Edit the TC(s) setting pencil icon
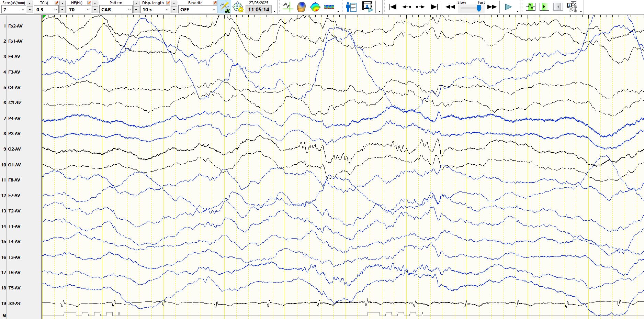Viewport: 644px width, 319px height. [57, 3]
